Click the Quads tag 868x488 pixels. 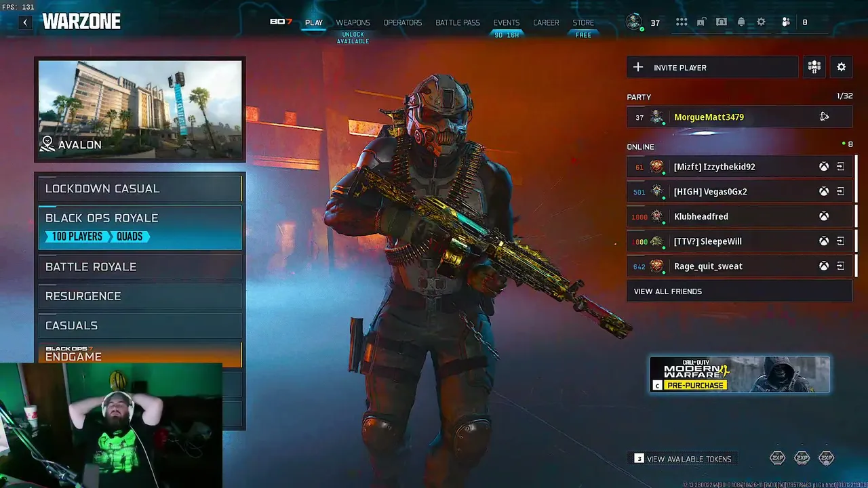click(130, 237)
